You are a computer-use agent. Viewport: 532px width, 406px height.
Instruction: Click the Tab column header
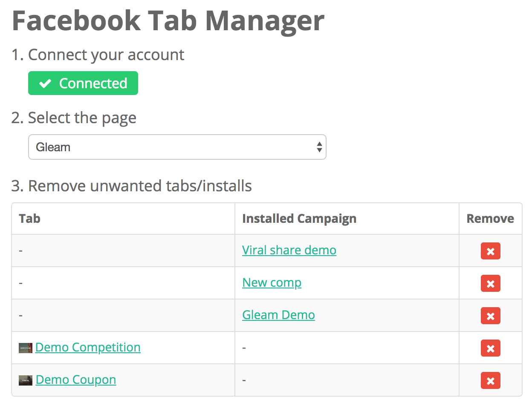pos(30,219)
